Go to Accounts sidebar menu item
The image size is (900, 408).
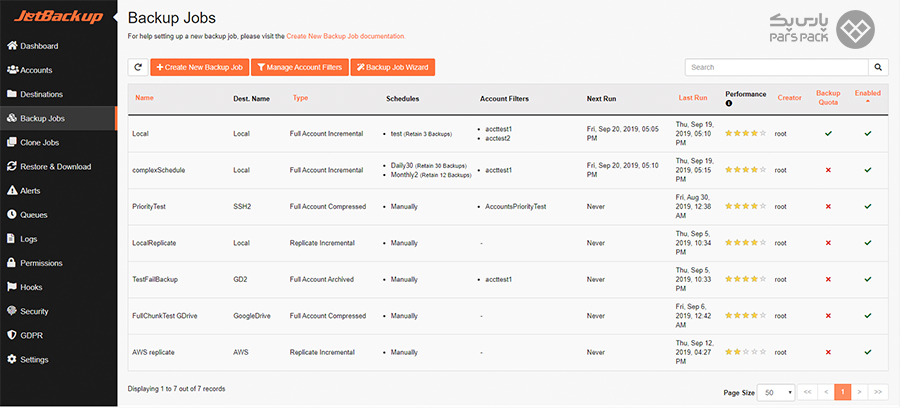(58, 70)
